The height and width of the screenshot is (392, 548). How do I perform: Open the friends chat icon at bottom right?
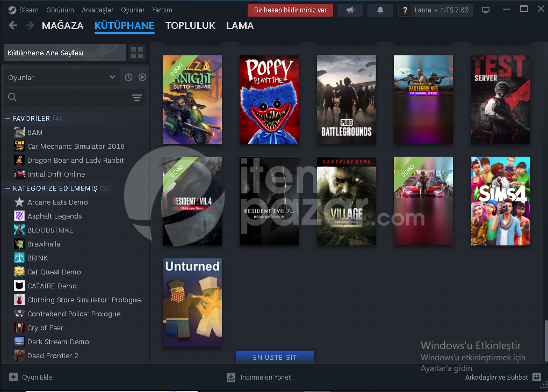(537, 376)
